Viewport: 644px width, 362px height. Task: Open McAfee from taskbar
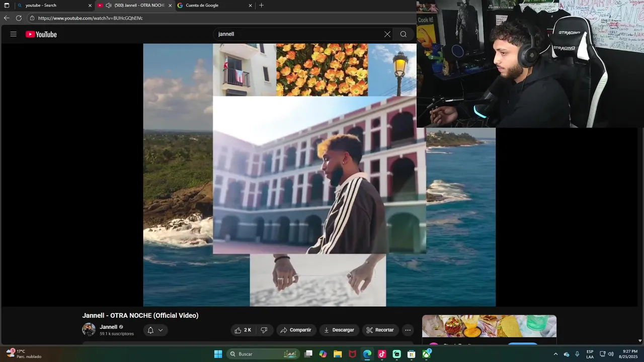[352, 354]
